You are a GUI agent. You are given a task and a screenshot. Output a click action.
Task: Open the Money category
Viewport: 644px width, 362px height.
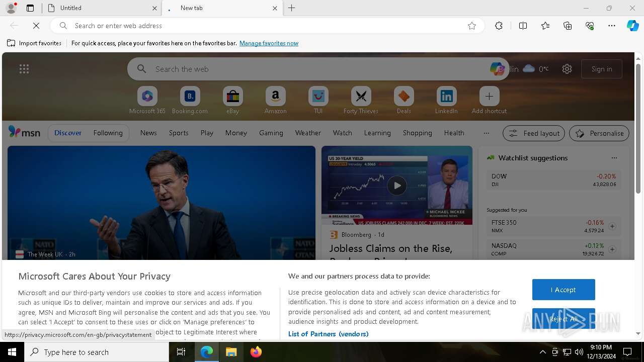pyautogui.click(x=236, y=133)
